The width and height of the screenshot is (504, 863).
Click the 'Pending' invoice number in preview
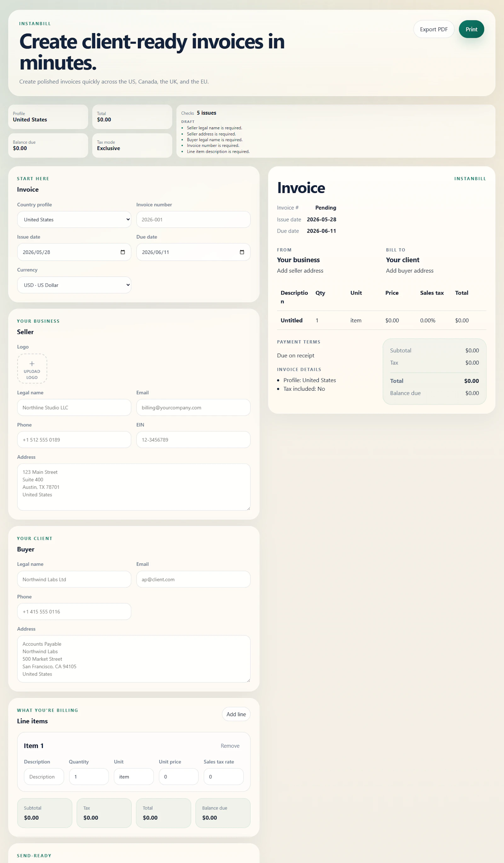click(326, 208)
